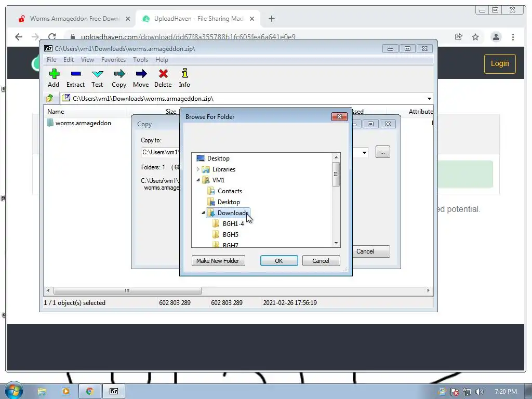Open the Help menu

[x=162, y=60]
